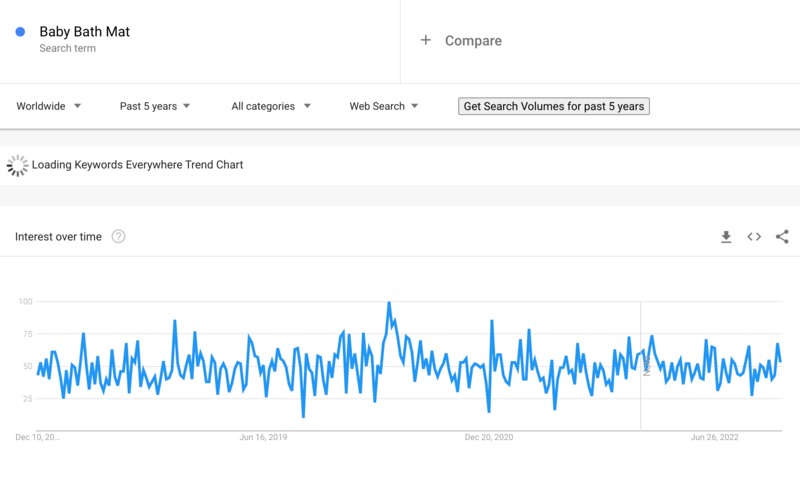
Task: Click the Dec 20, 2020 axis label
Action: click(490, 437)
